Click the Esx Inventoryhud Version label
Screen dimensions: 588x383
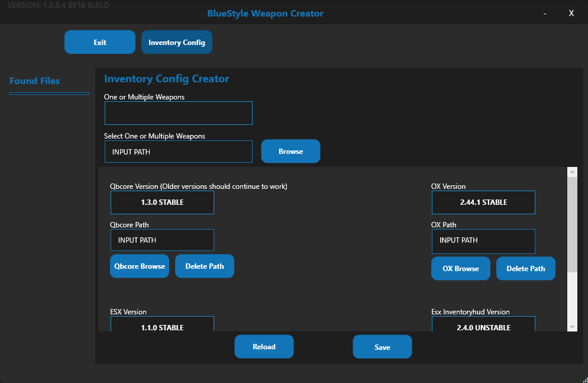click(470, 312)
